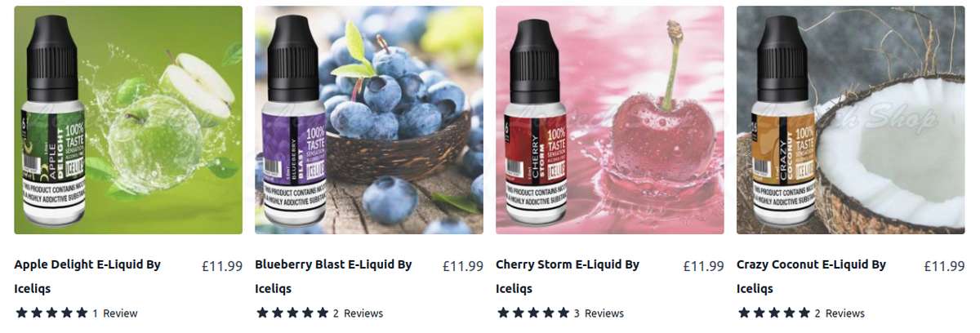Open the Crazy Coconut product image
Viewport: 980px width, 333px height.
[851, 120]
